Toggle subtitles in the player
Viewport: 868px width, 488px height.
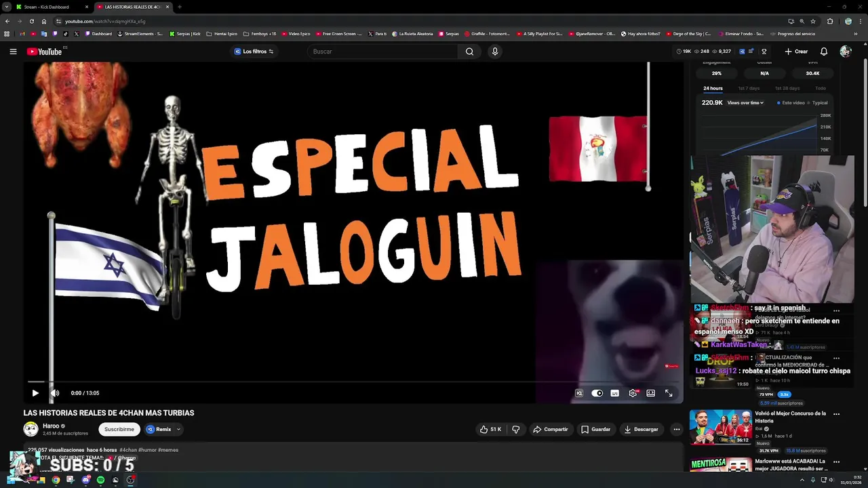point(614,393)
